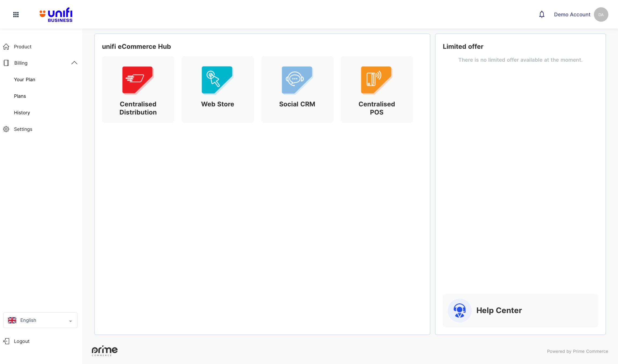Open Plans in the sidebar
The height and width of the screenshot is (364, 618).
tap(20, 96)
